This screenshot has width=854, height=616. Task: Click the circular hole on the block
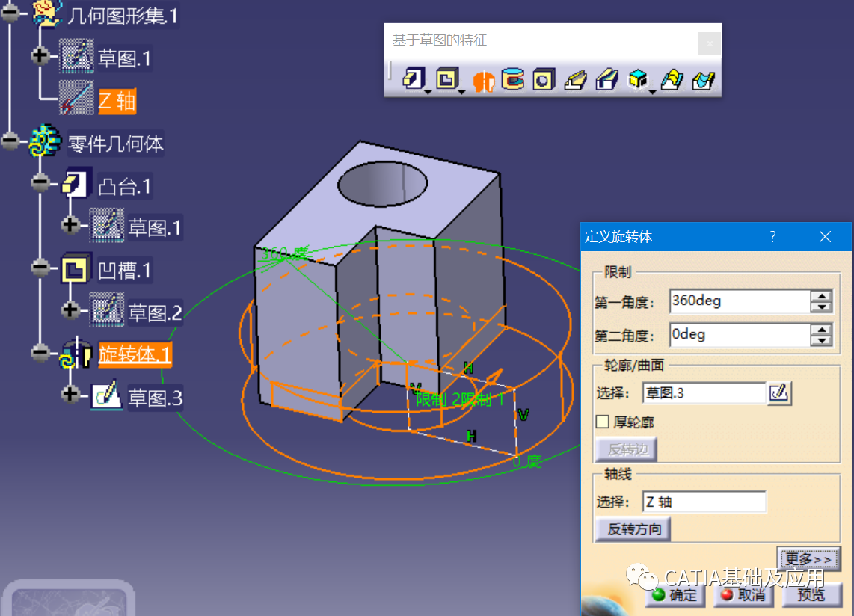click(x=382, y=184)
